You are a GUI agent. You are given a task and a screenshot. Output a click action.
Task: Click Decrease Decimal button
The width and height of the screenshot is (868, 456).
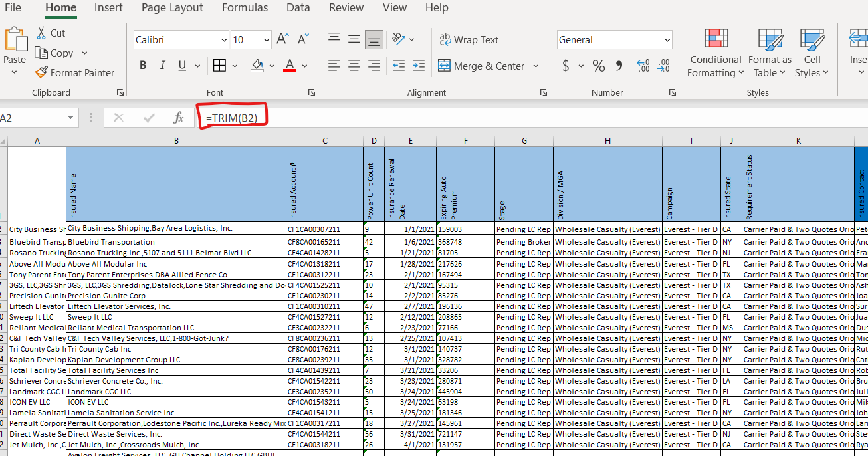point(663,66)
